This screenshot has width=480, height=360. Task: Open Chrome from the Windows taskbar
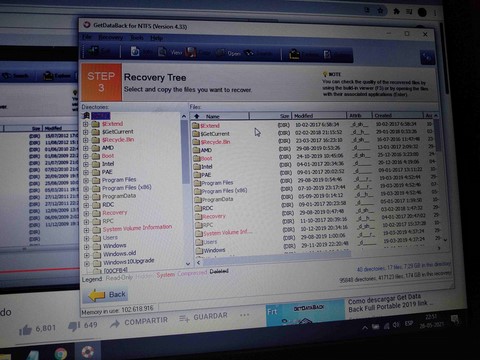[x=60, y=353]
